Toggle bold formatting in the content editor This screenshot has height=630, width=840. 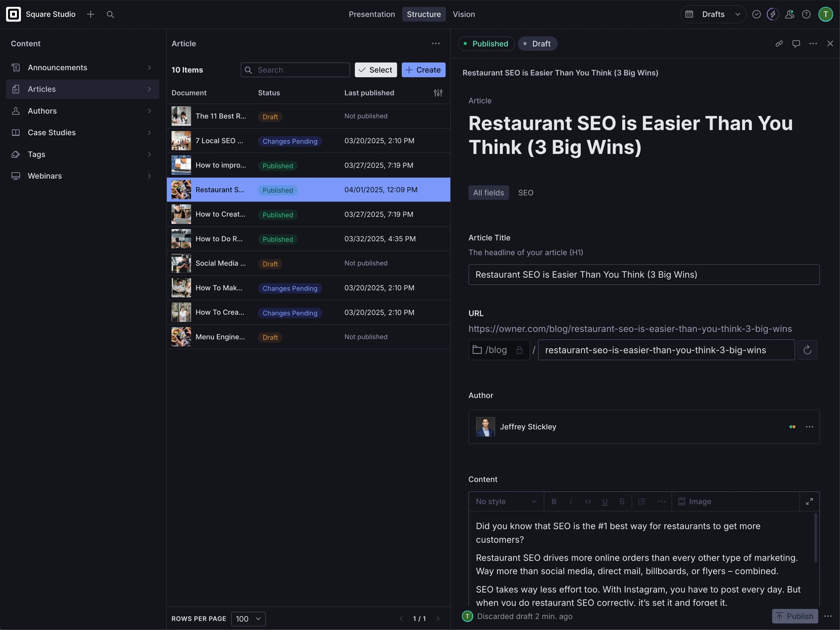click(554, 501)
